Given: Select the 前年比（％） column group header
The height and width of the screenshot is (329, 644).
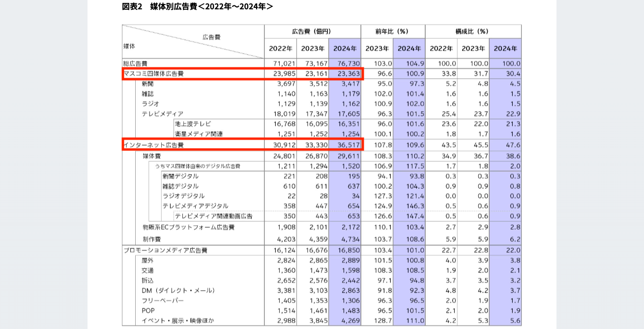Looking at the screenshot, I should coord(392,31).
